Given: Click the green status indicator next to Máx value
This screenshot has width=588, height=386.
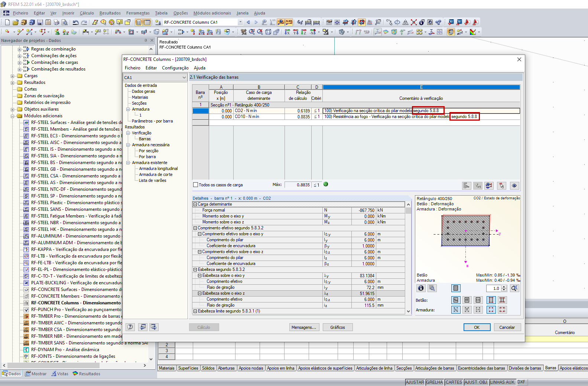Looking at the screenshot, I should (x=326, y=184).
